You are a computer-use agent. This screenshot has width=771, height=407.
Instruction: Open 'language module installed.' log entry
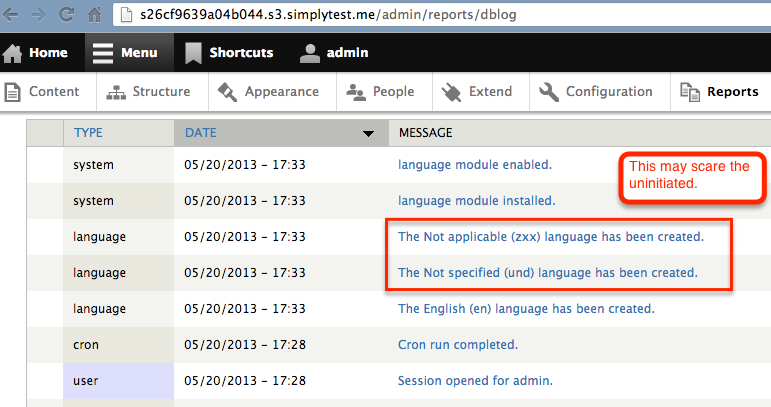pyautogui.click(x=476, y=201)
